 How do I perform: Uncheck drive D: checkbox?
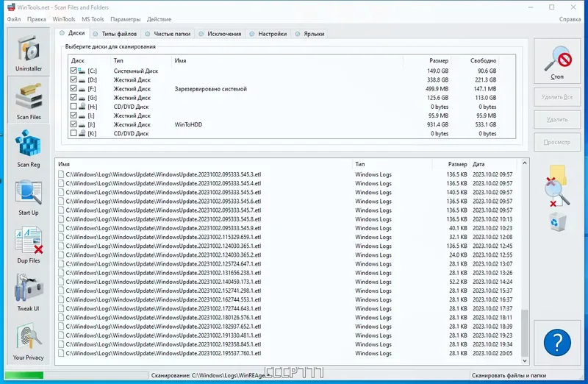click(73, 79)
